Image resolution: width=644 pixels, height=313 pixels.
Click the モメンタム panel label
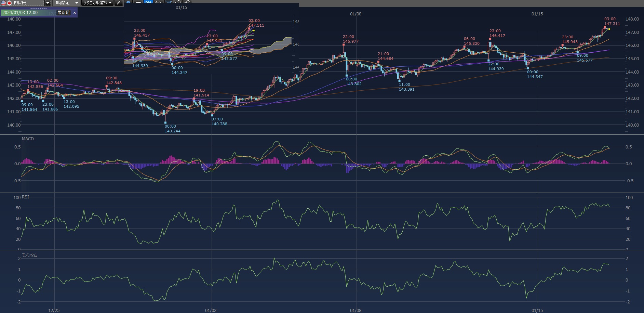[29, 255]
